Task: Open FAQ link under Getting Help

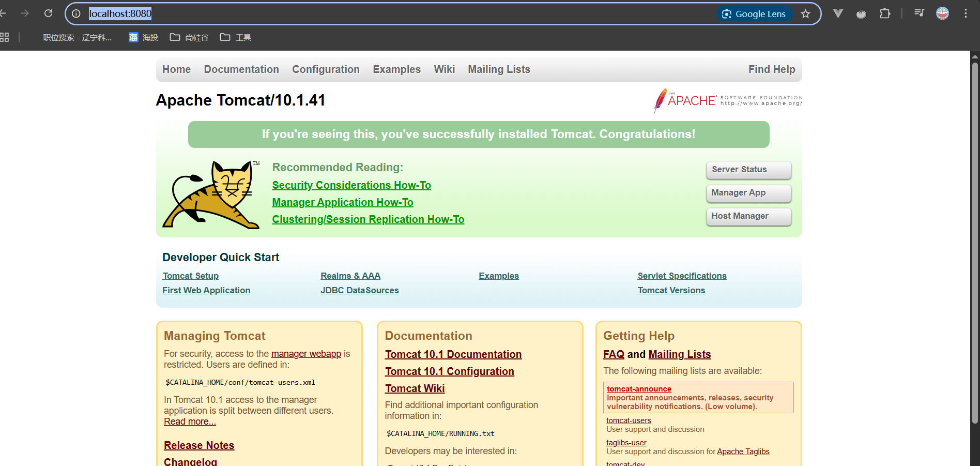Action: click(614, 354)
